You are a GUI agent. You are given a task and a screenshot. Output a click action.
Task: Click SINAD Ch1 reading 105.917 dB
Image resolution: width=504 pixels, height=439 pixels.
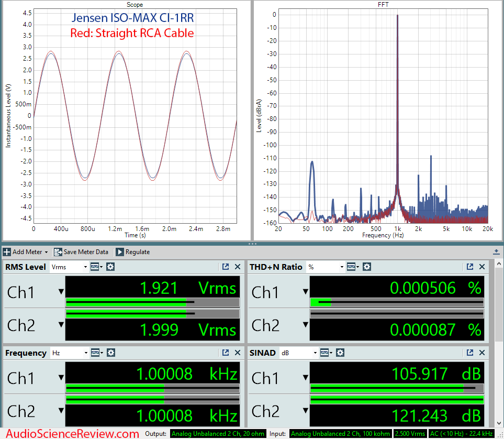[x=436, y=374]
